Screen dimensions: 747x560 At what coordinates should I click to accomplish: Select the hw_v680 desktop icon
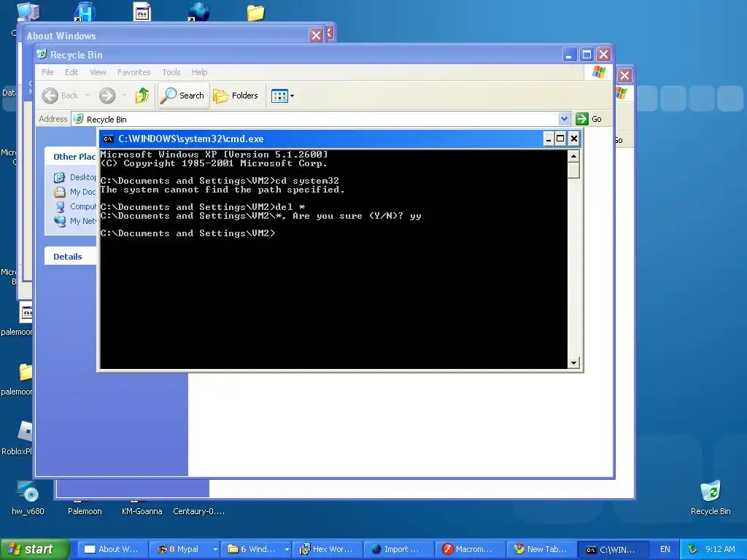point(28,498)
